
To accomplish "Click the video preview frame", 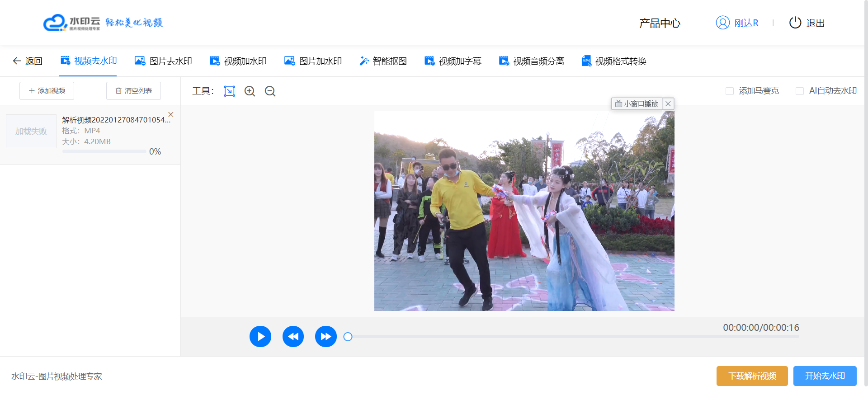I will coord(524,211).
